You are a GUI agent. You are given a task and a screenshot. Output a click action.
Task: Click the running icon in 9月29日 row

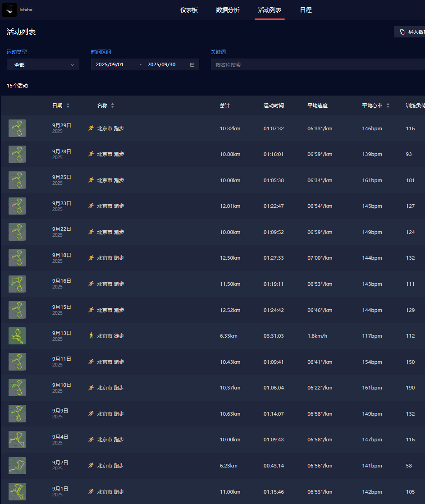[91, 128]
